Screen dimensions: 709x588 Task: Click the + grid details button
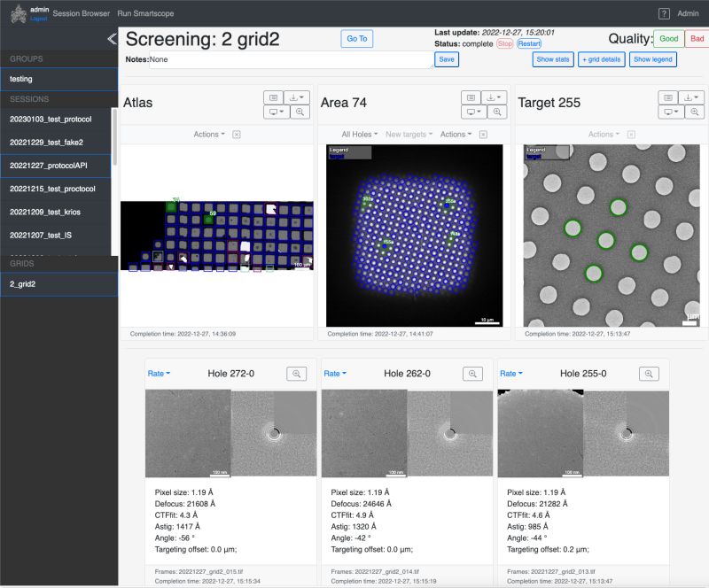602,59
